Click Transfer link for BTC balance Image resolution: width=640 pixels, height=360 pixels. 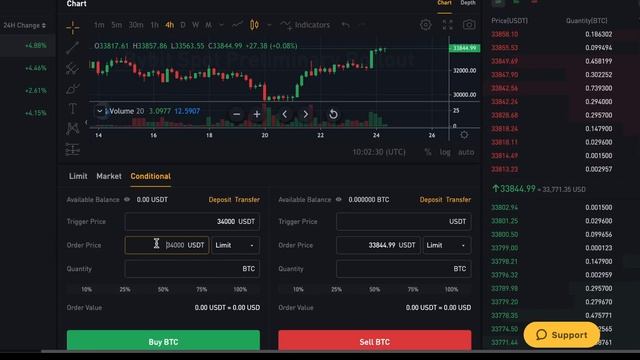(458, 200)
